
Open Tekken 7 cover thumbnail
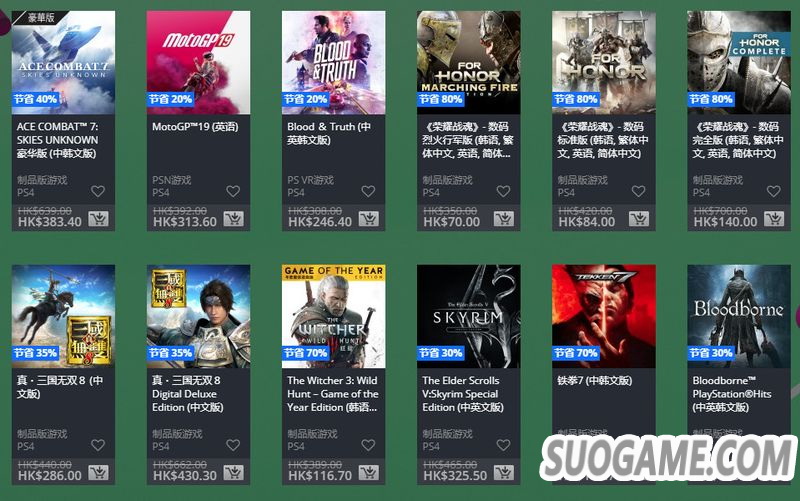604,316
